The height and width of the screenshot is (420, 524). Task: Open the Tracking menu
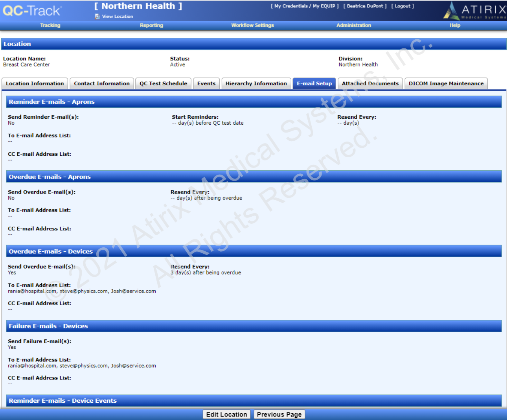pos(50,25)
